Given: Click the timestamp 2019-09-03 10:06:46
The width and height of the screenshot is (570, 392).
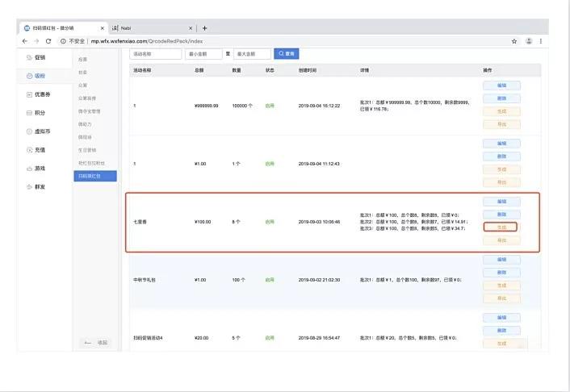Looking at the screenshot, I should pos(319,222).
